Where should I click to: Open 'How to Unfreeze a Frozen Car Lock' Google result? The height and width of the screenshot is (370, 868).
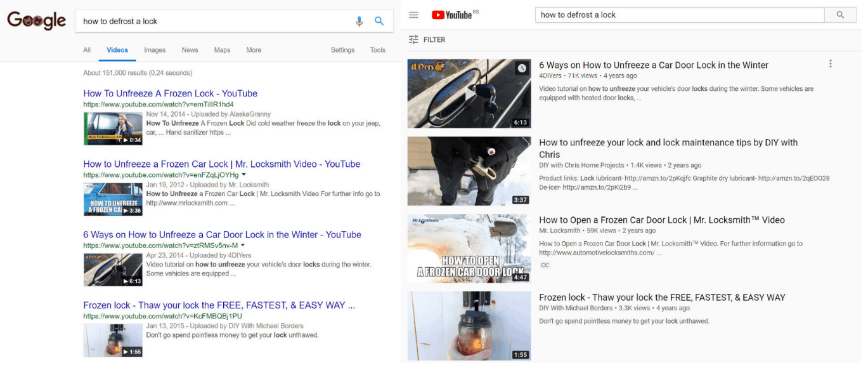pyautogui.click(x=222, y=164)
